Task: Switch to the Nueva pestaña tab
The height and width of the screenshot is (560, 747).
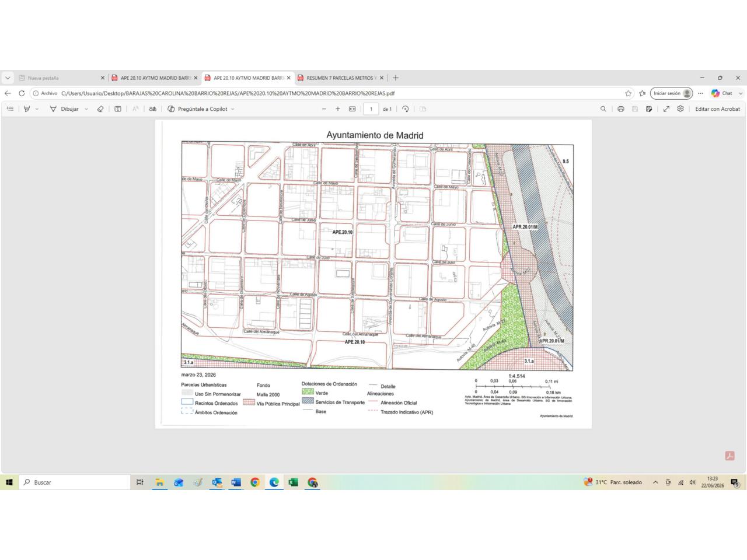Action: pyautogui.click(x=61, y=78)
